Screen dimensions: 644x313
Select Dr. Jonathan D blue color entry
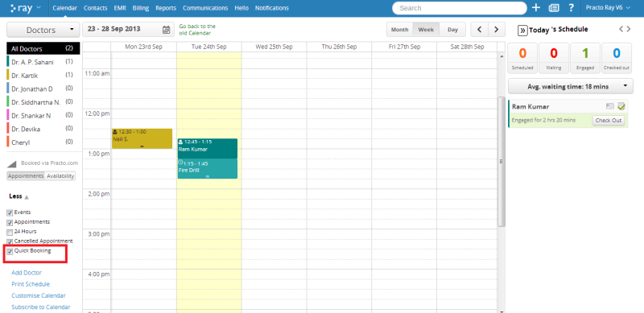43,89
